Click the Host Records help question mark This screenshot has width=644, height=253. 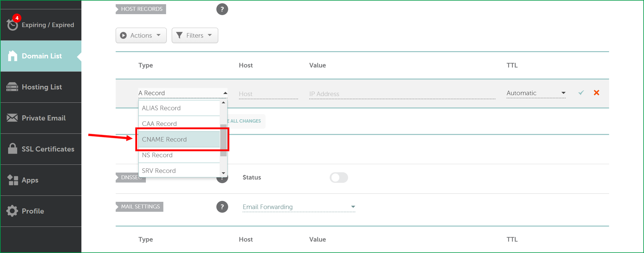click(x=222, y=9)
